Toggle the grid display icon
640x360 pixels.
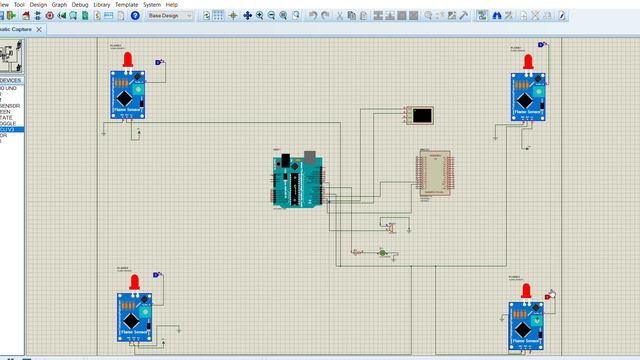click(x=218, y=16)
